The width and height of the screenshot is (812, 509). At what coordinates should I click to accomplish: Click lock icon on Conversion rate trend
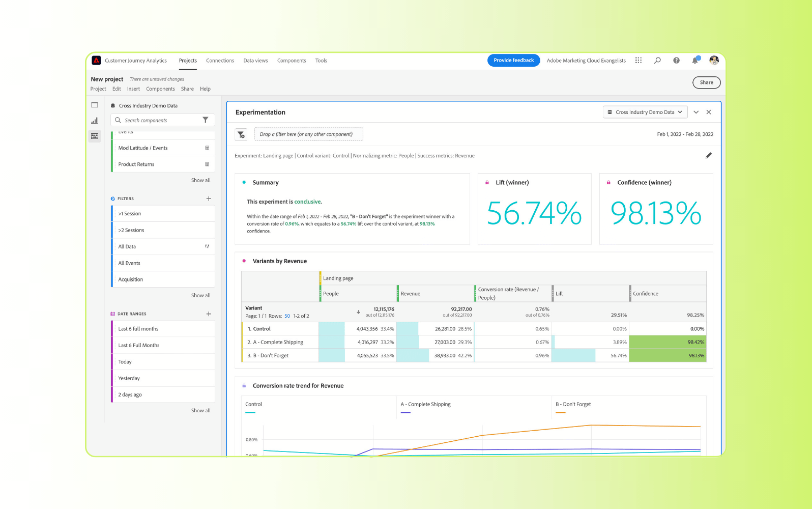point(244,385)
